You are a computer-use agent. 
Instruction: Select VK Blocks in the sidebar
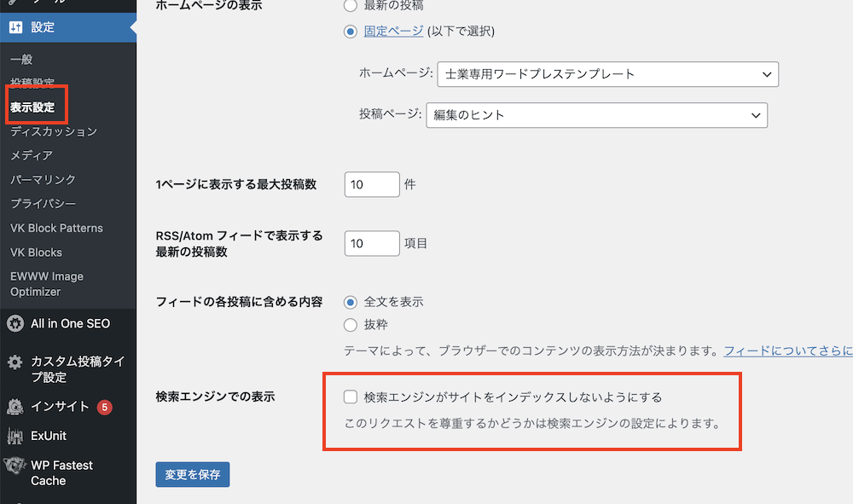point(43,252)
